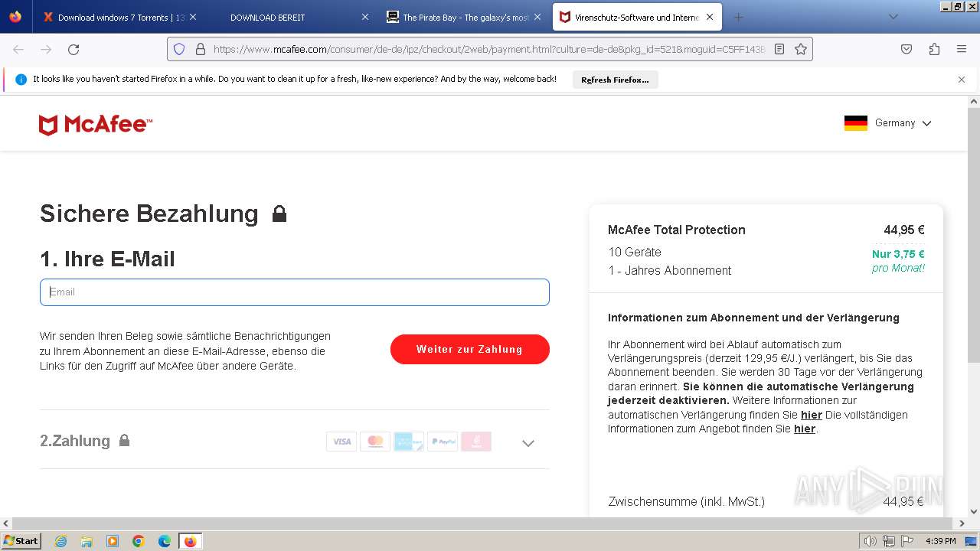Open volume speaker icon in system tray
Screen dimensions: 980x551
pos(871,541)
